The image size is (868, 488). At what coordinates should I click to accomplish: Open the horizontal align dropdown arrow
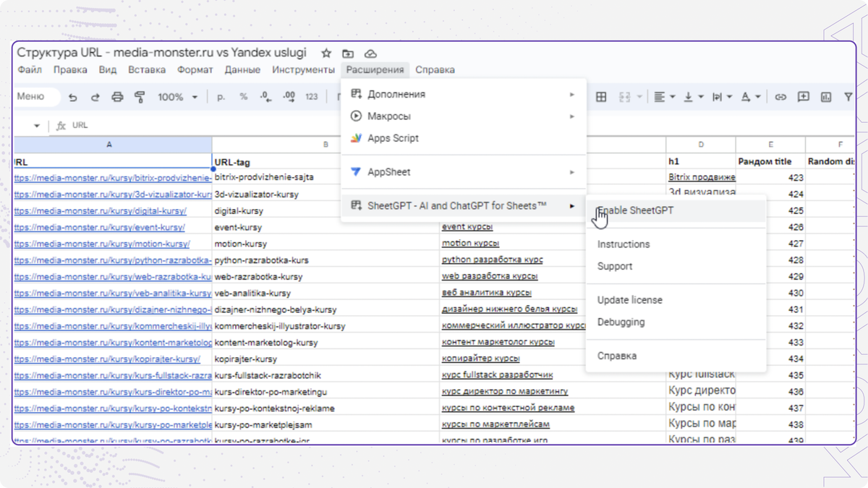click(673, 97)
